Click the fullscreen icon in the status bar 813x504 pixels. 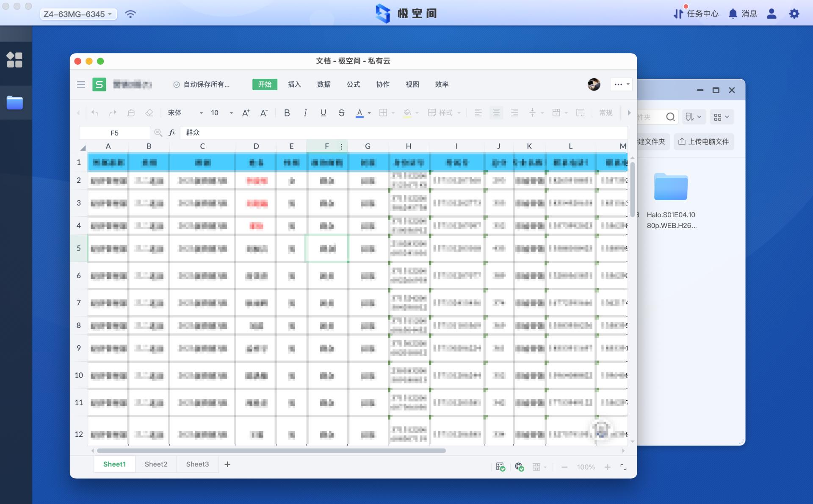coord(623,467)
